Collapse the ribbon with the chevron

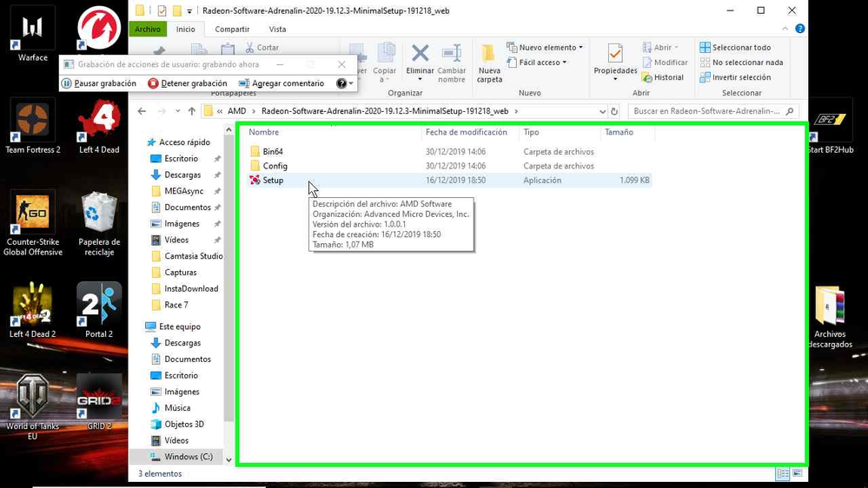pyautogui.click(x=785, y=29)
